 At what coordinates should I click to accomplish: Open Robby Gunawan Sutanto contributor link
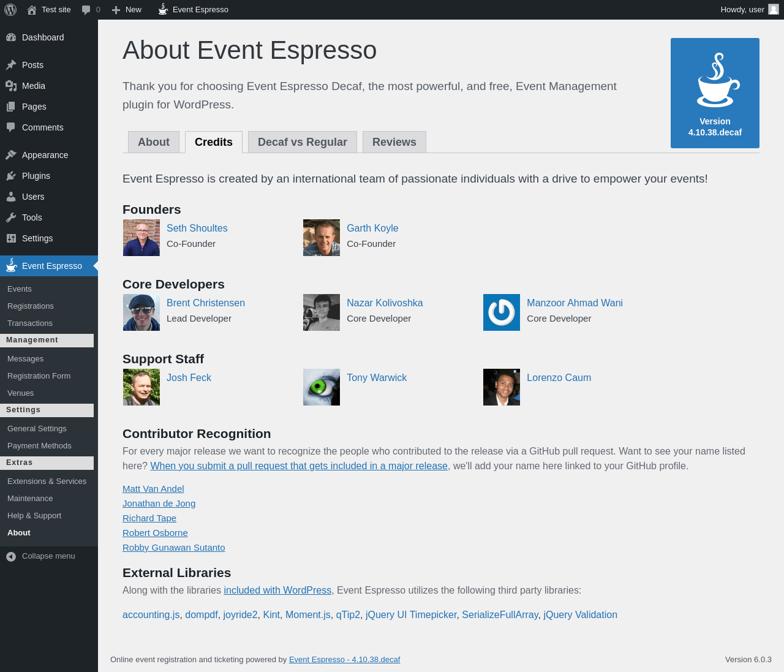pyautogui.click(x=174, y=548)
